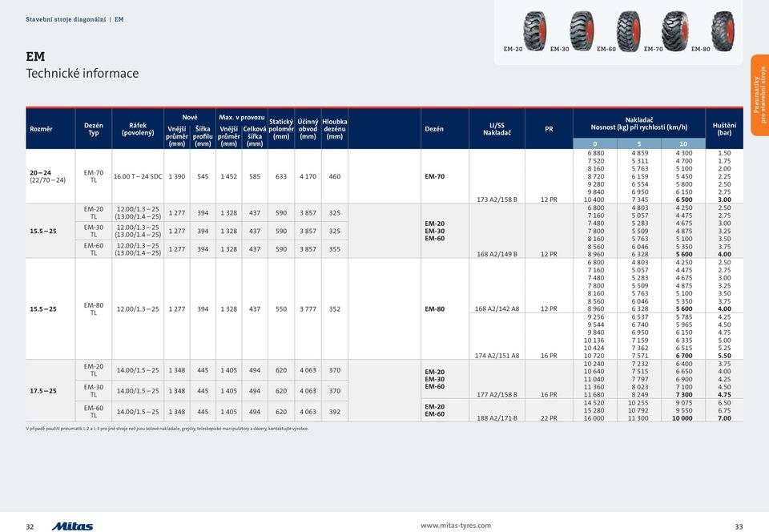Viewport: 769px width, 532px height.
Task: Click the 'LI/SS Nakladač' column header
Action: click(x=497, y=129)
